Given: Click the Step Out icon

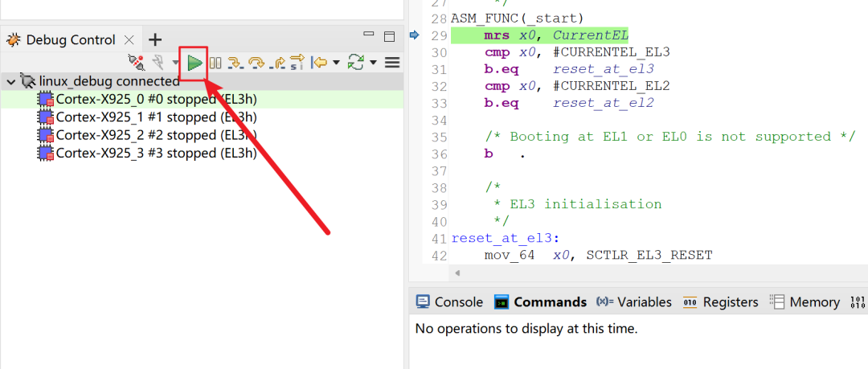Looking at the screenshot, I should pyautogui.click(x=278, y=62).
